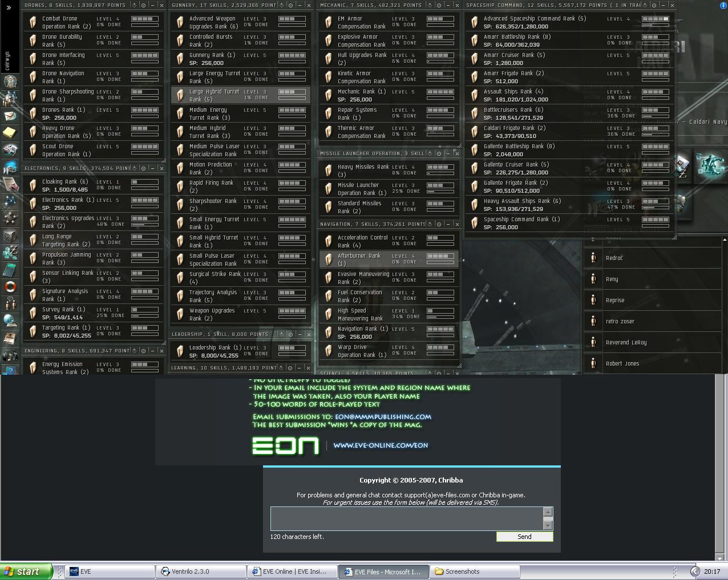Viewport: 728px width, 580px height.
Task: Toggle the pin on the Electronics panel
Action: (x=135, y=168)
